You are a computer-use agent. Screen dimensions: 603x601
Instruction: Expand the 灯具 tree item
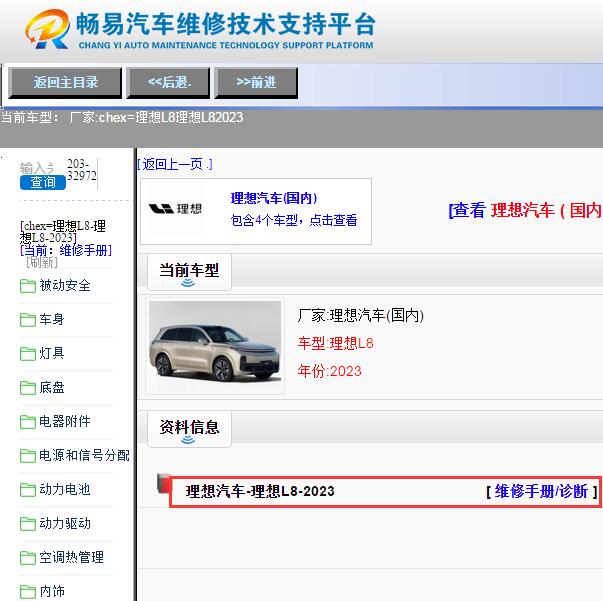pos(52,353)
